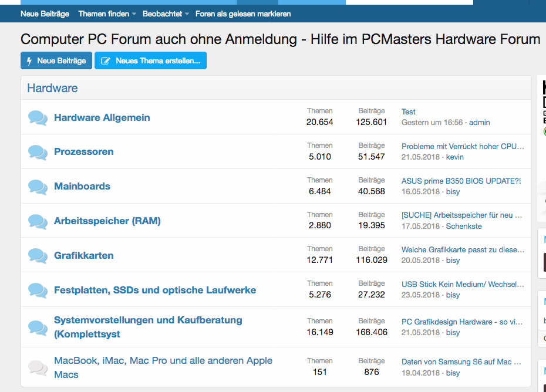
Task: Expand the Themen finden dropdown arrow
Action: pyautogui.click(x=134, y=14)
